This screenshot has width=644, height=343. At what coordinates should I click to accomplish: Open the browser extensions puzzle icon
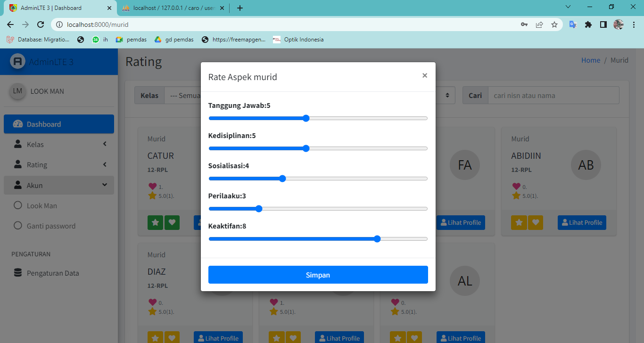tap(588, 24)
